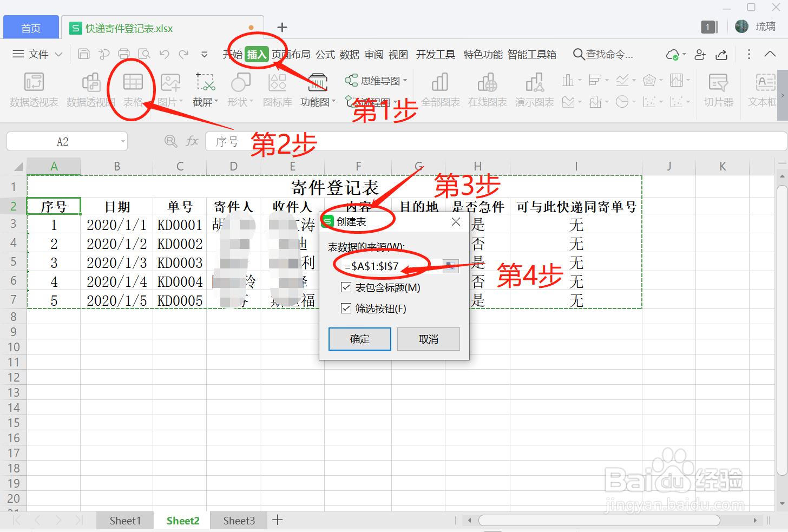Screen dimensions: 788x532
Task: Uncheck the 表包含标题 checkbox
Action: click(346, 287)
